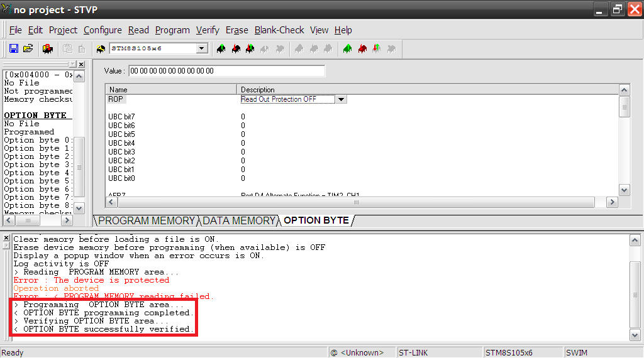Image resolution: width=644 pixels, height=358 pixels.
Task: Click the Value hex input field
Action: tap(226, 71)
